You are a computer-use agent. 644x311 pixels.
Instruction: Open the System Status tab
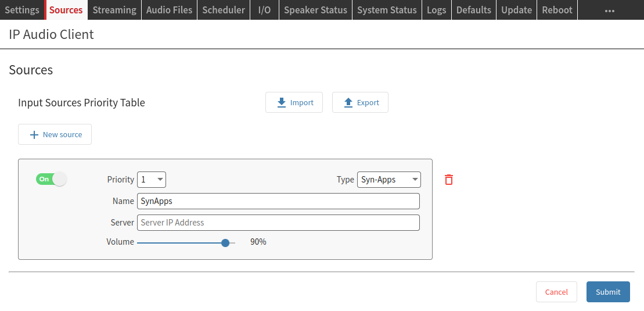pyautogui.click(x=387, y=10)
